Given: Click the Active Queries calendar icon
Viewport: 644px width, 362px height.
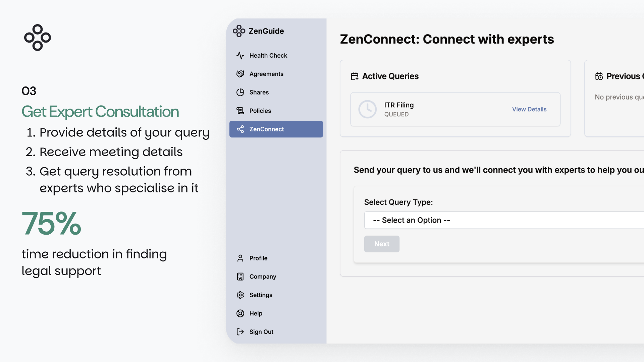Looking at the screenshot, I should coord(355,76).
